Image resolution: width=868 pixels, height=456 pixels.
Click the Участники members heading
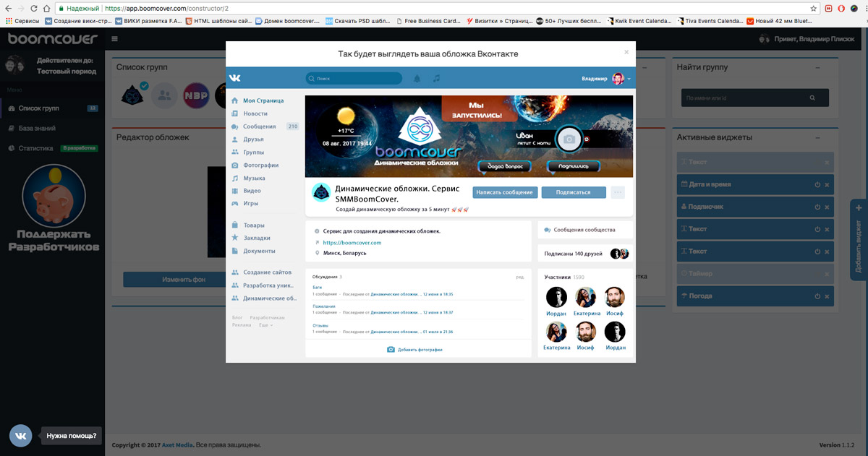tap(557, 277)
